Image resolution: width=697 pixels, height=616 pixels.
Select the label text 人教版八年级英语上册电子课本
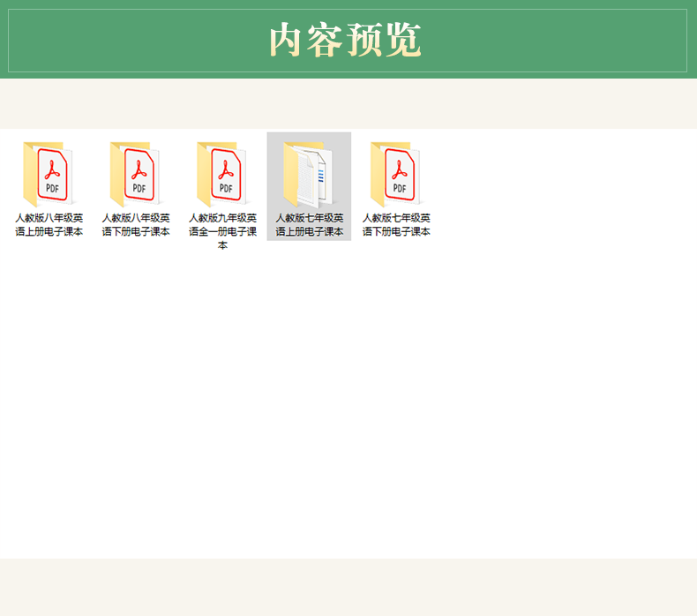49,225
